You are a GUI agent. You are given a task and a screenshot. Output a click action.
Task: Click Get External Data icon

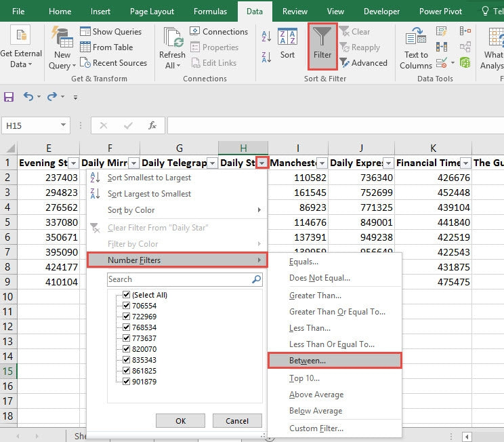click(x=20, y=35)
